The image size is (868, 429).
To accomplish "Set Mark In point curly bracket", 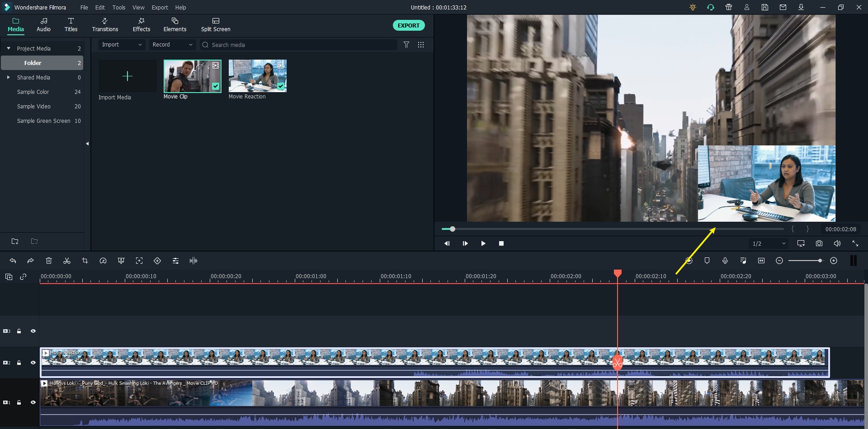I will (793, 229).
